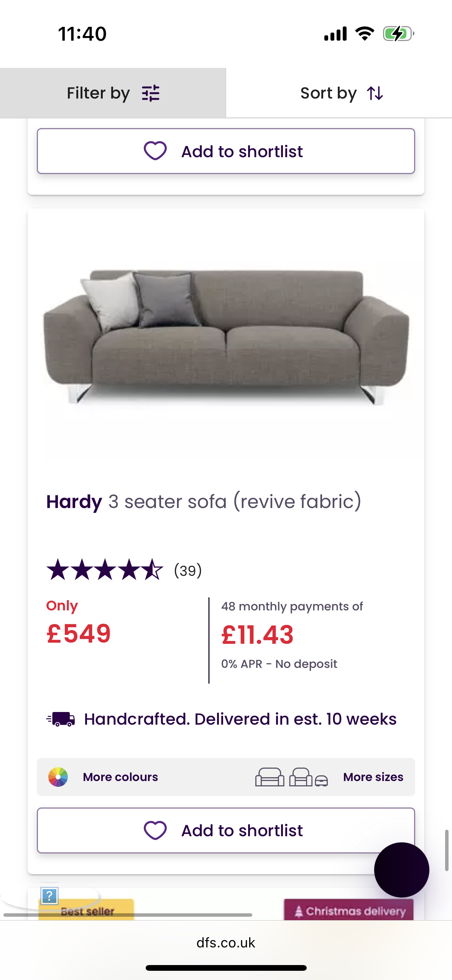Viewport: 452px width, 980px height.
Task: Tap heart icon on top shortlist button
Action: click(x=155, y=151)
